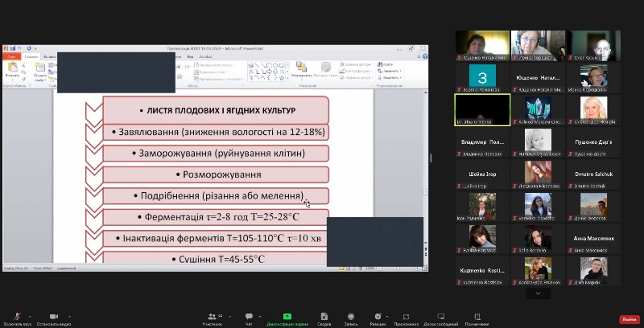
Task: Open Quick Styles gallery in ribbon
Action: click(326, 70)
